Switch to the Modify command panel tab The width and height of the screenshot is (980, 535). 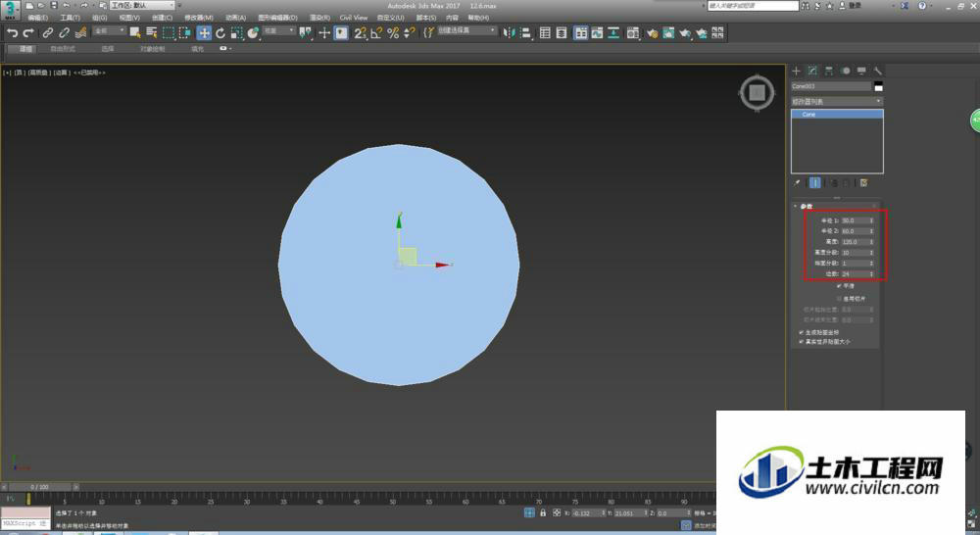(x=812, y=71)
